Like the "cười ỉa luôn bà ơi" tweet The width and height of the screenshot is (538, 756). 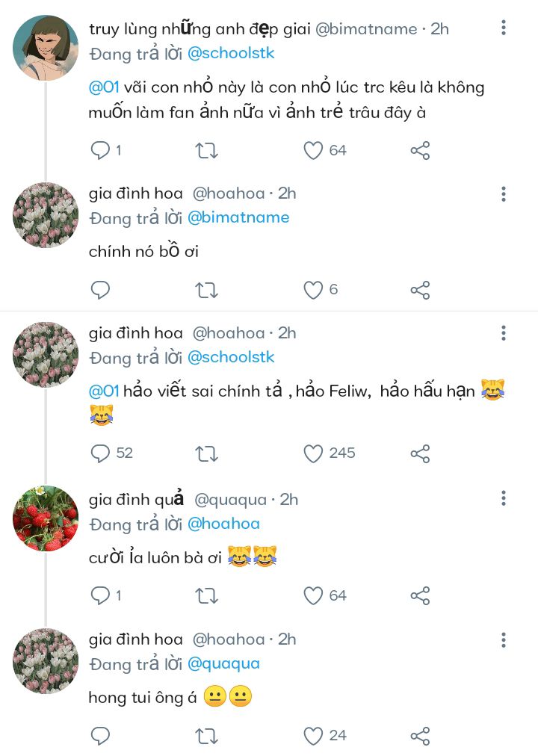tap(313, 595)
